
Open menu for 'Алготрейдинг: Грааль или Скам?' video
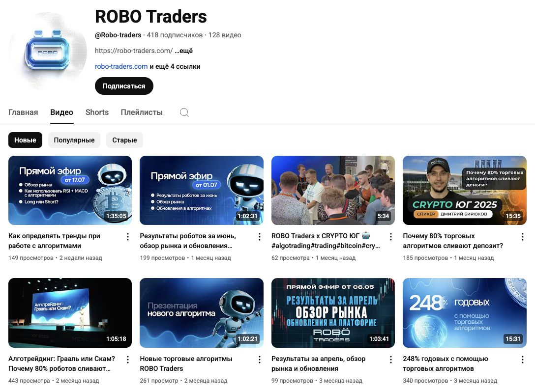[128, 359]
